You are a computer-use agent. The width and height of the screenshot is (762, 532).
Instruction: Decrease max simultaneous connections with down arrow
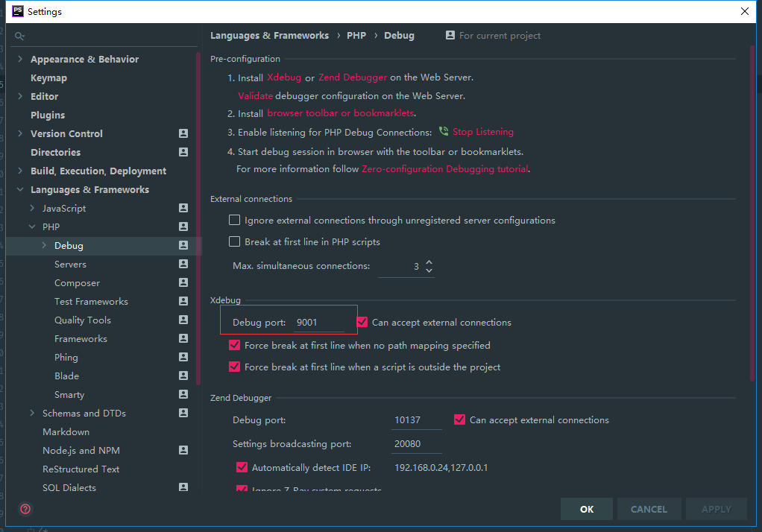point(429,270)
